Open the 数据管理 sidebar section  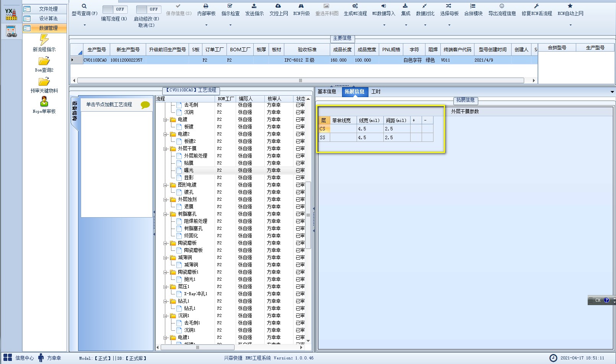click(x=44, y=28)
